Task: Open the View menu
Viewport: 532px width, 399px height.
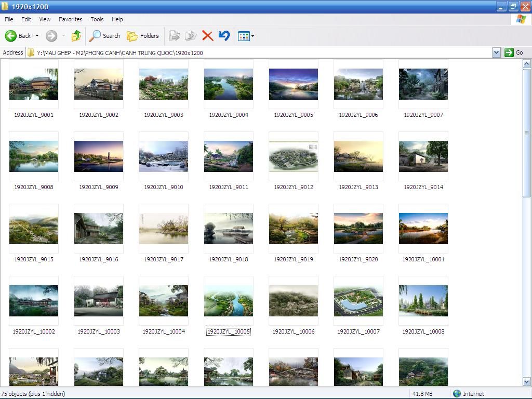Action: [x=45, y=19]
